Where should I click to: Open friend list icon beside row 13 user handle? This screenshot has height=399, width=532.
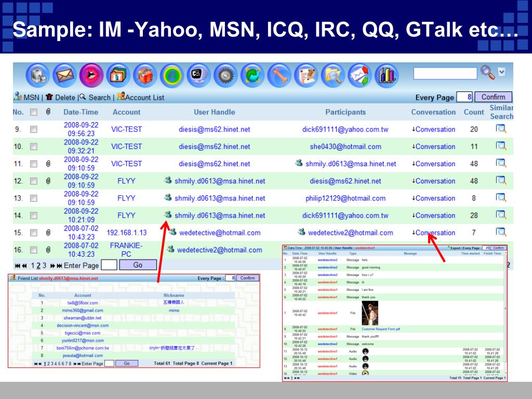pyautogui.click(x=168, y=197)
